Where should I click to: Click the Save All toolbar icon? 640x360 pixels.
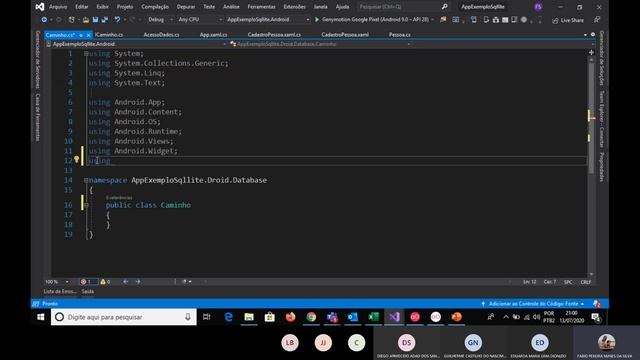(x=105, y=20)
